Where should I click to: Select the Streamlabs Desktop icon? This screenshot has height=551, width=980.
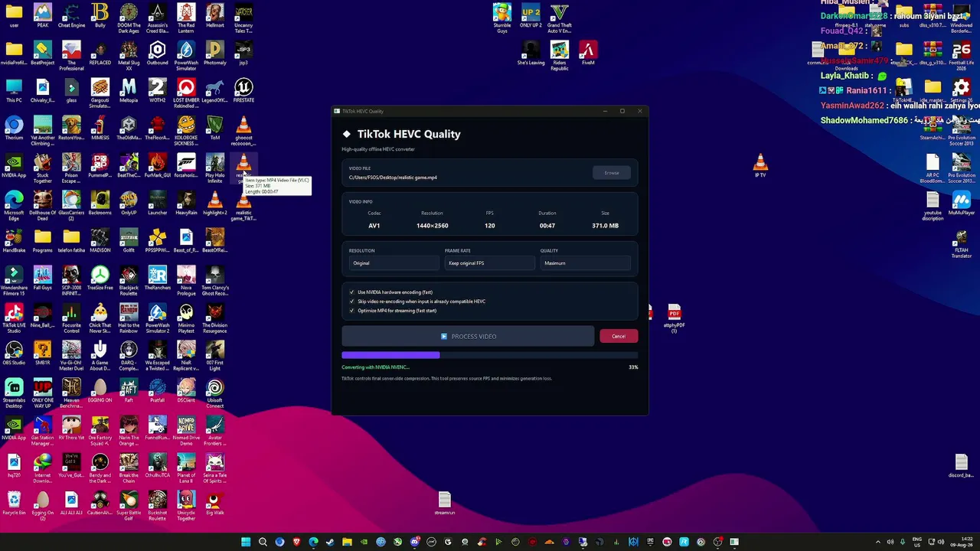(x=14, y=393)
